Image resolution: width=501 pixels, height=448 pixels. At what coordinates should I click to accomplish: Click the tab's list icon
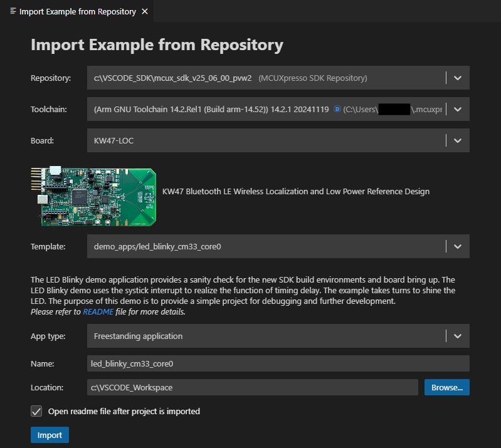point(13,11)
